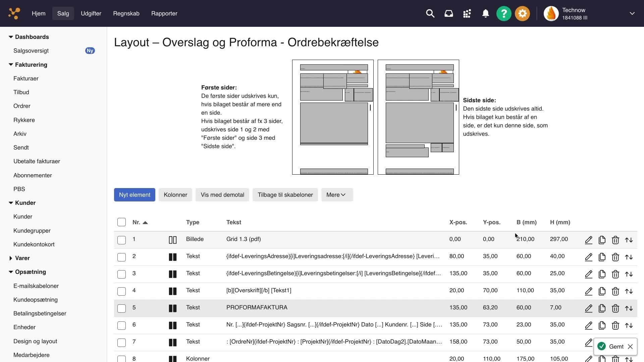Screen dimensions: 644x362
Task: Close the Gemt notification
Action: [x=630, y=347]
